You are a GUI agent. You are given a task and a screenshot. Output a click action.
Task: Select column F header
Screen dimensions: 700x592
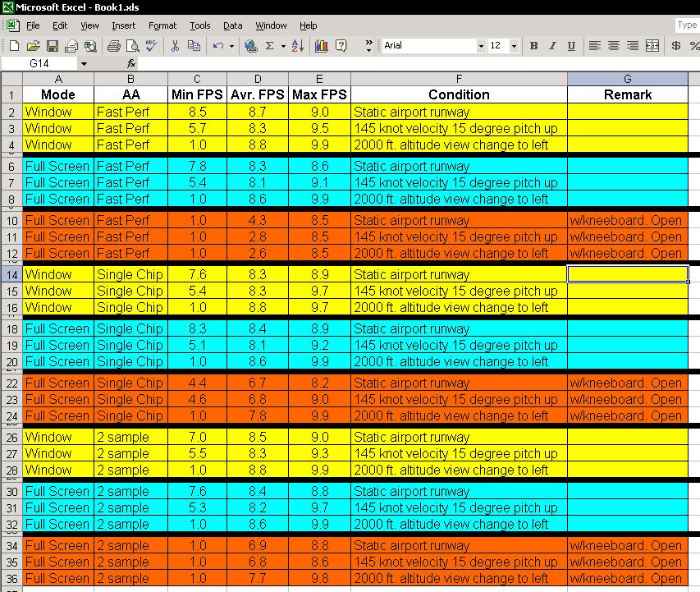pos(459,79)
